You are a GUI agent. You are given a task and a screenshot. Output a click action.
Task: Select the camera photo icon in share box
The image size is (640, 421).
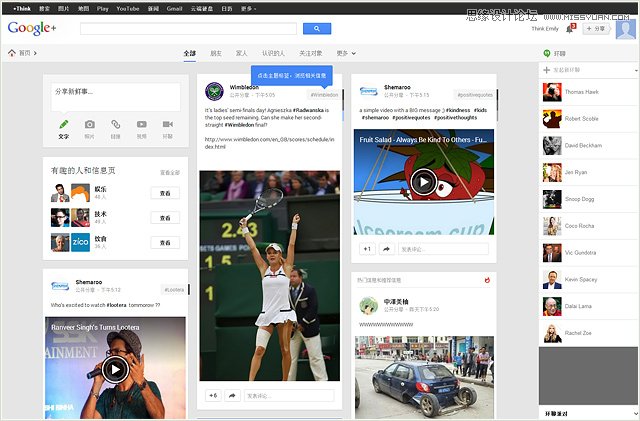pos(89,124)
